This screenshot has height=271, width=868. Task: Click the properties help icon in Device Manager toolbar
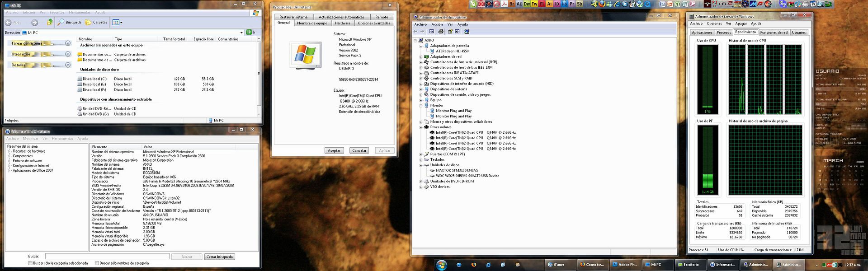(x=450, y=32)
